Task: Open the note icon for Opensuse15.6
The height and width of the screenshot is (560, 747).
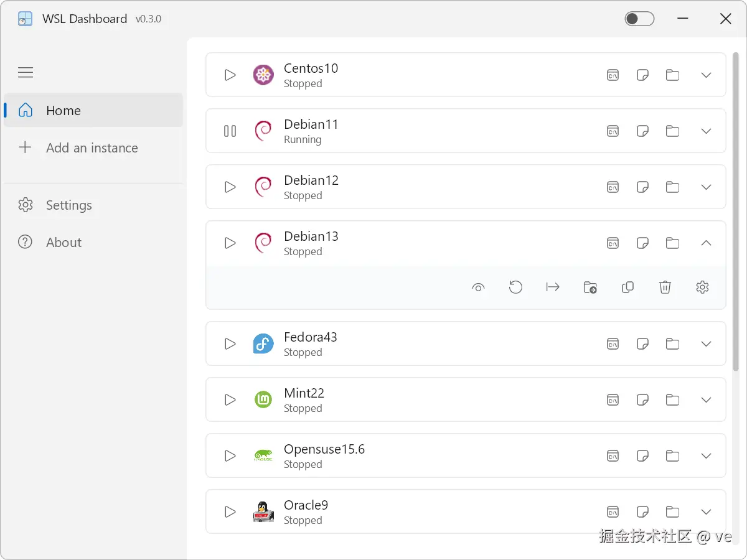Action: [643, 456]
